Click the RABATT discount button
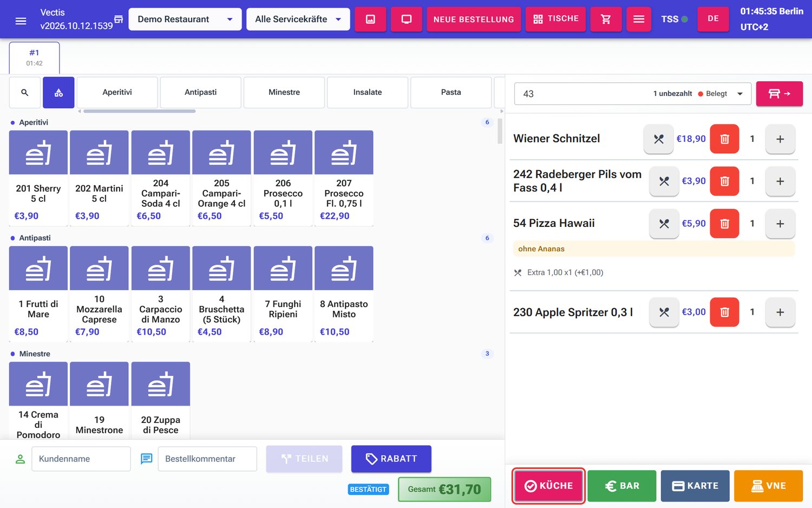This screenshot has width=812, height=508. pyautogui.click(x=391, y=459)
